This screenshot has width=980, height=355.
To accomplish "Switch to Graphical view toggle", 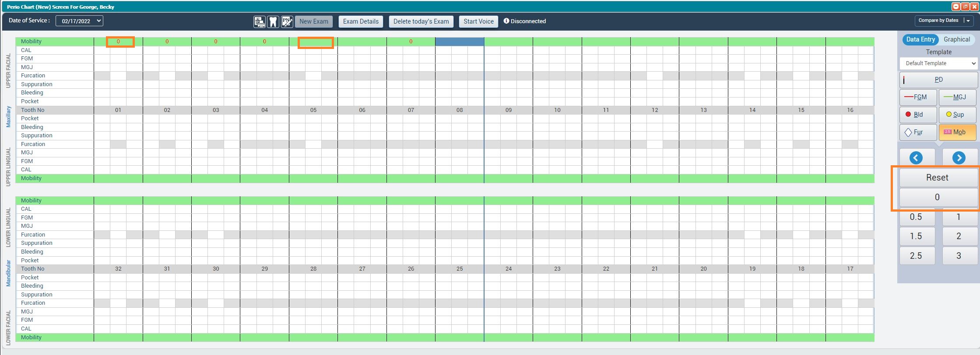I will tap(956, 39).
